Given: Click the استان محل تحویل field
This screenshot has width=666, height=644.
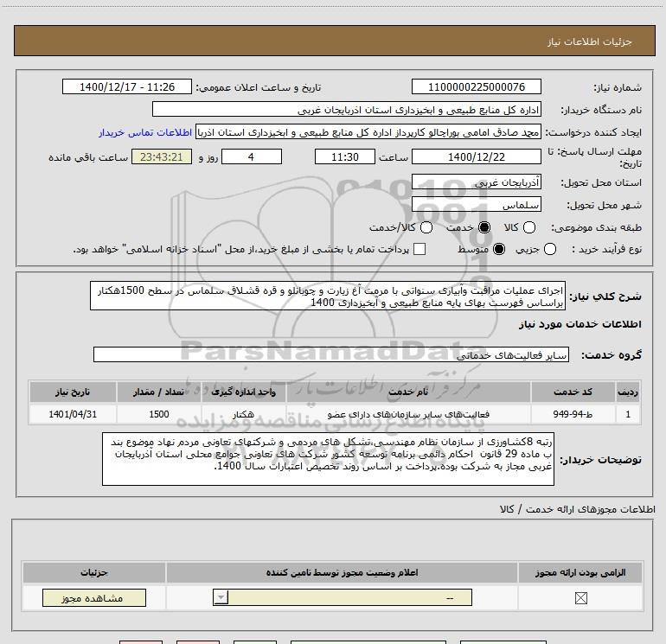Looking at the screenshot, I should 476,182.
